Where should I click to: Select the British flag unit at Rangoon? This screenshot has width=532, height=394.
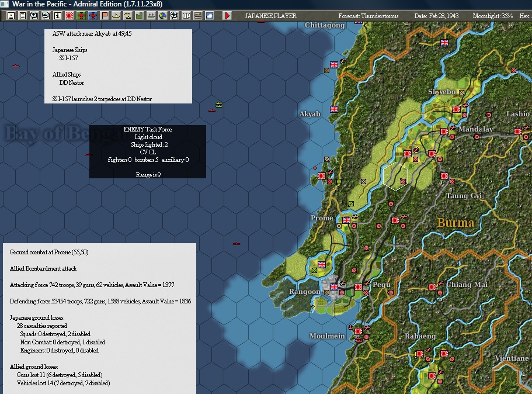tap(334, 286)
